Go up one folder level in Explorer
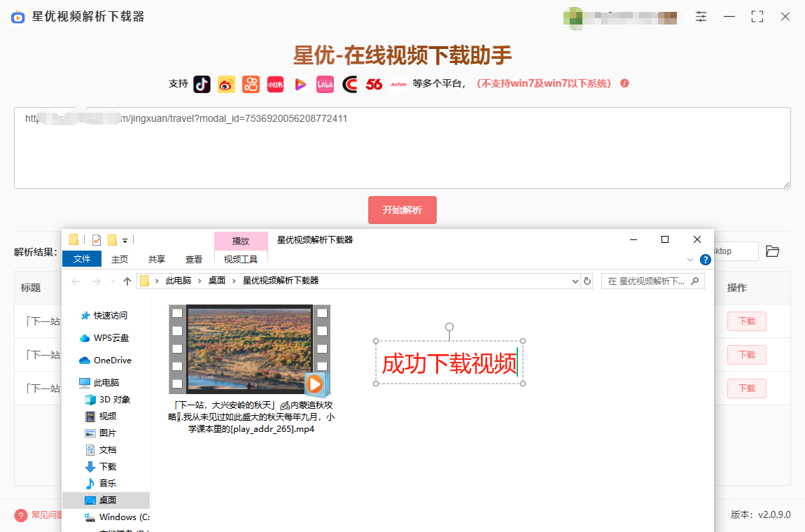 click(127, 281)
